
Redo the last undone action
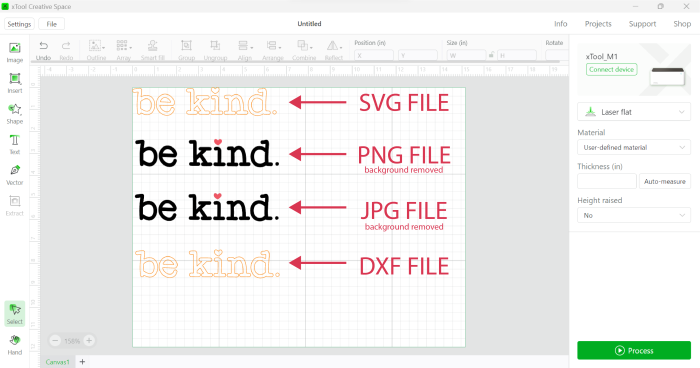[66, 50]
